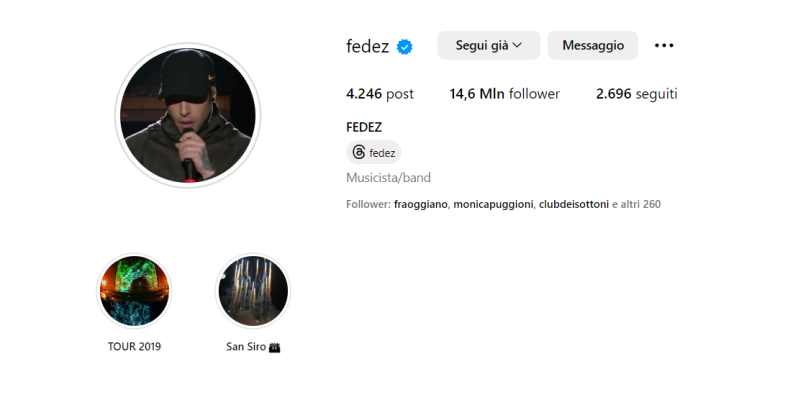This screenshot has height=400, width=793.
Task: Open the San Siro highlight circle
Action: click(253, 291)
